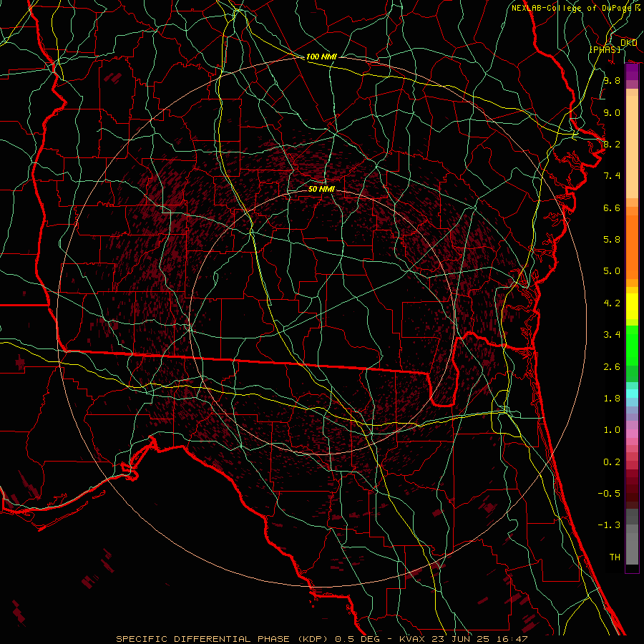Click the "[PHAS]" legend unit label
The image size is (644, 644).
[605, 49]
